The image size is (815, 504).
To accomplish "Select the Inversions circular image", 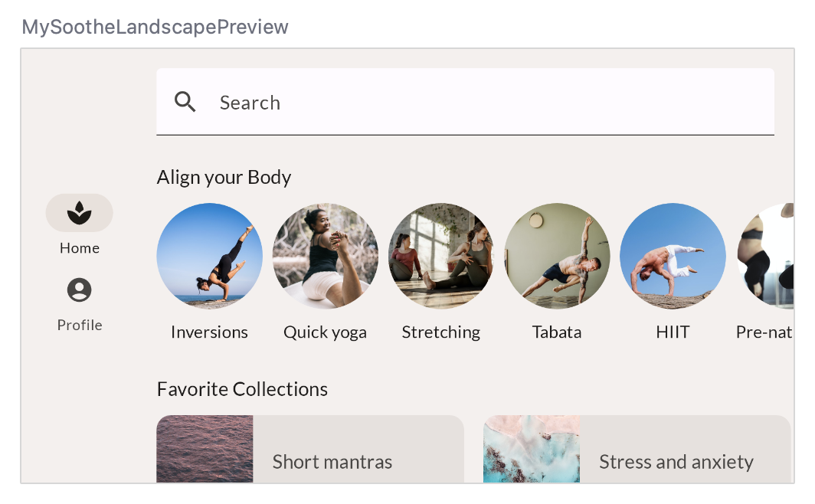I will (x=209, y=256).
